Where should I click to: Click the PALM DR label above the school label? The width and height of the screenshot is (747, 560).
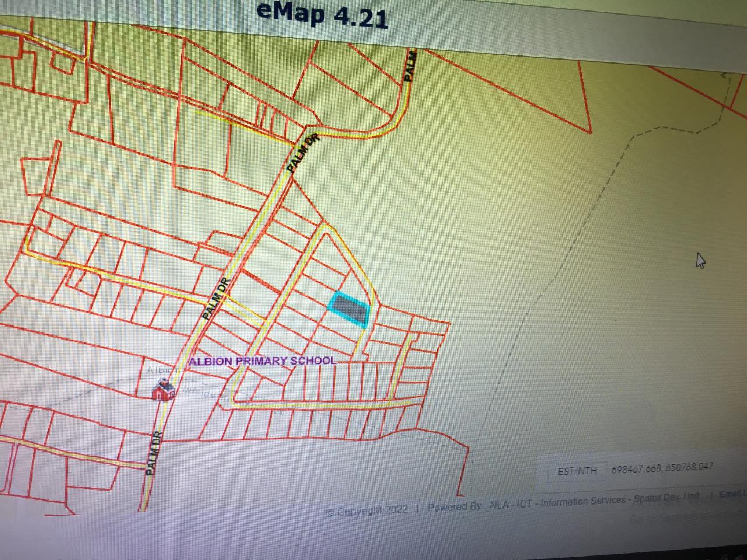(x=217, y=299)
